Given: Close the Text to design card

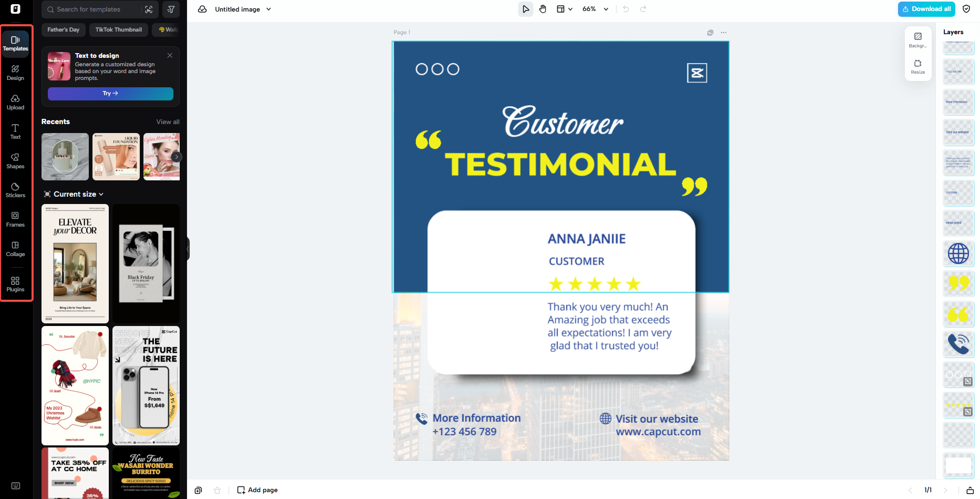Looking at the screenshot, I should tap(170, 55).
